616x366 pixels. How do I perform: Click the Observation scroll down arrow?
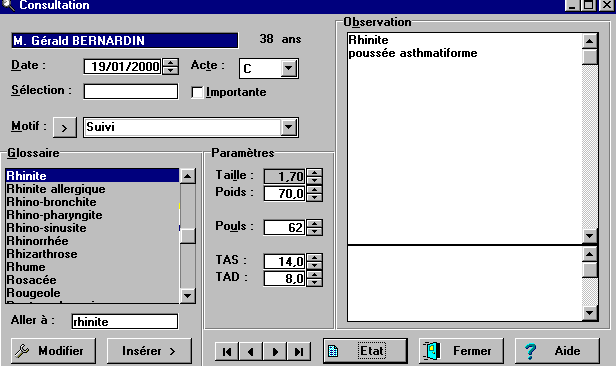click(590, 236)
